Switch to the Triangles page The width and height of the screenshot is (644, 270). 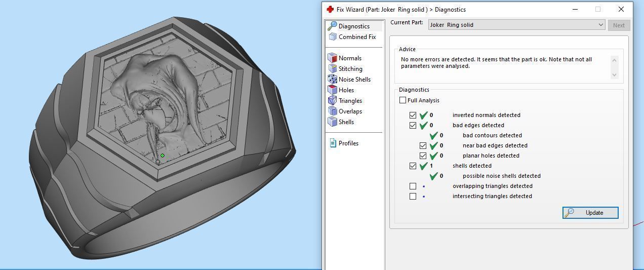(x=350, y=100)
